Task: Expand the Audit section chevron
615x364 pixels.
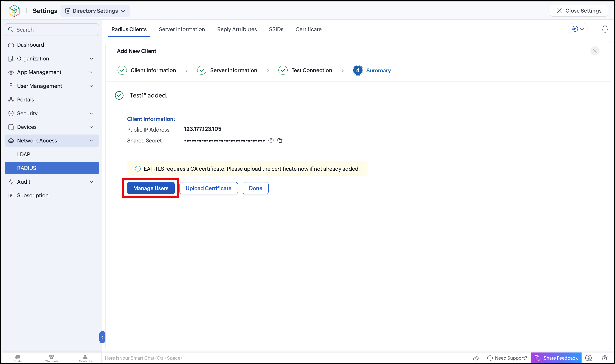Action: pyautogui.click(x=91, y=182)
